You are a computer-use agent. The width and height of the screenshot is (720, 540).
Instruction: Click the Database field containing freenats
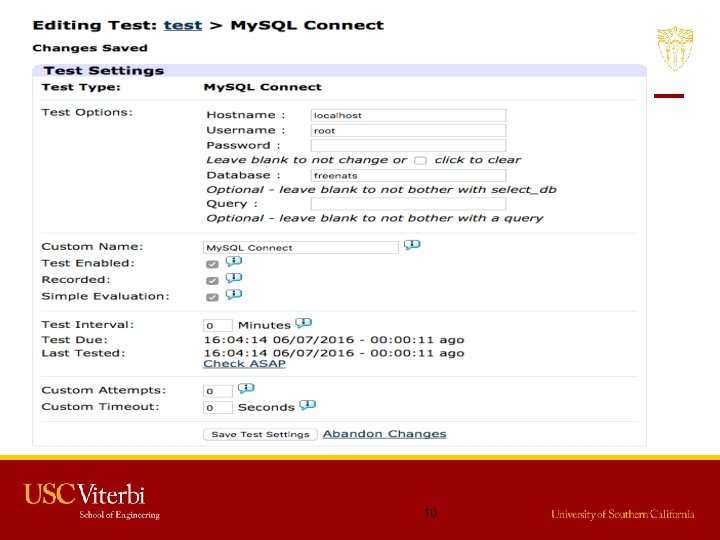pyautogui.click(x=408, y=175)
